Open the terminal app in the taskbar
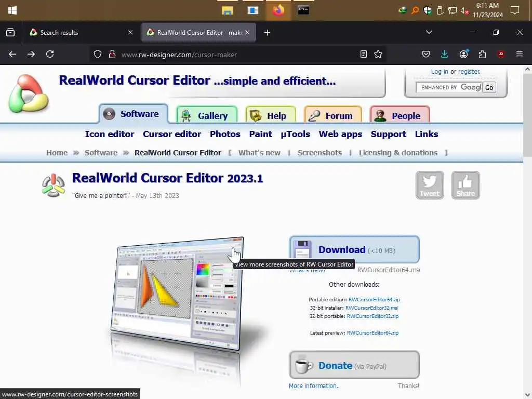532x399 pixels. click(x=303, y=10)
